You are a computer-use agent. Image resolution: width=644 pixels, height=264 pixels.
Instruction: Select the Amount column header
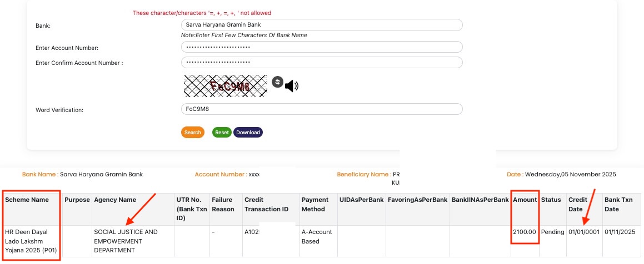525,200
